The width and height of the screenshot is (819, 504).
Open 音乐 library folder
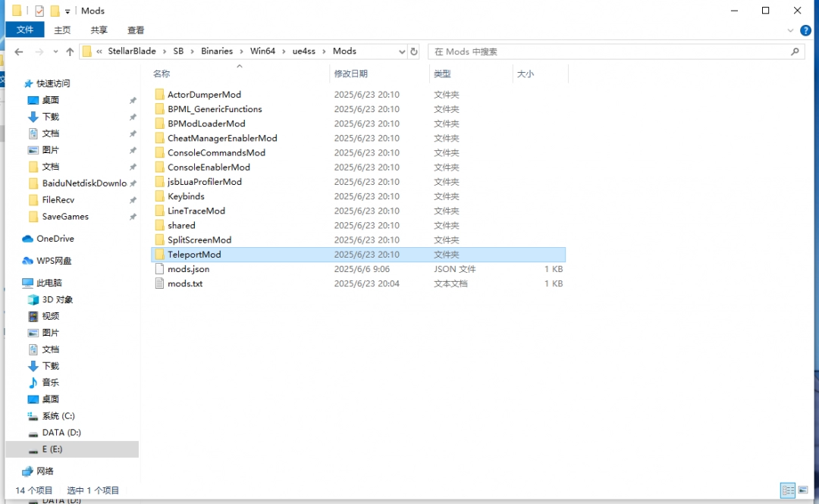(x=51, y=383)
